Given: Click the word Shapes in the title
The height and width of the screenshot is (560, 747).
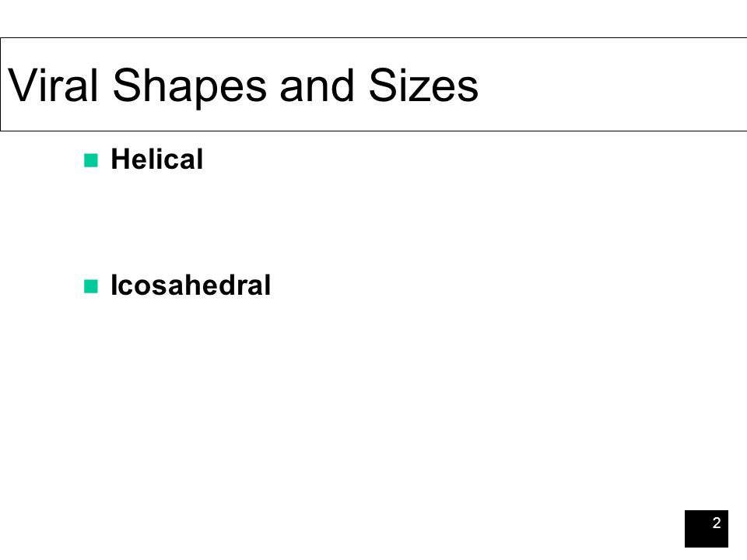Looking at the screenshot, I should [189, 87].
